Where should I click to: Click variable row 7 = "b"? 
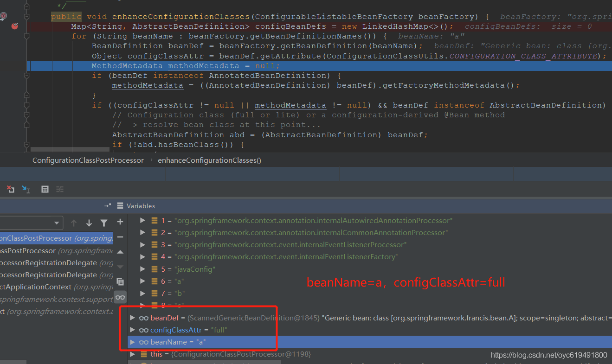370,293
